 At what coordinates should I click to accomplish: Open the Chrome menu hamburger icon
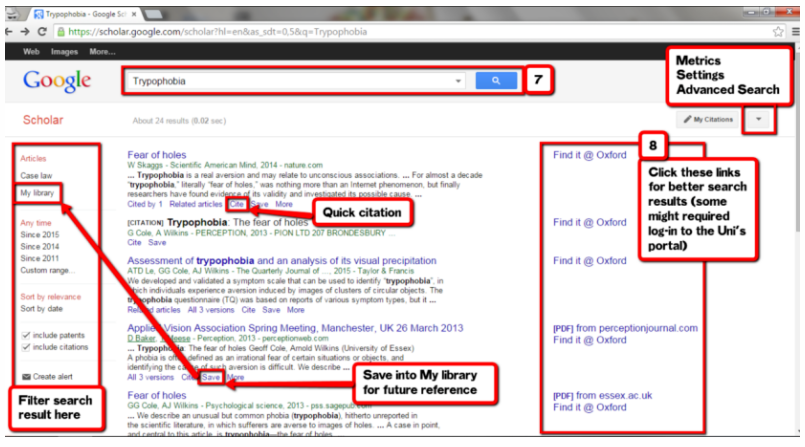(795, 32)
